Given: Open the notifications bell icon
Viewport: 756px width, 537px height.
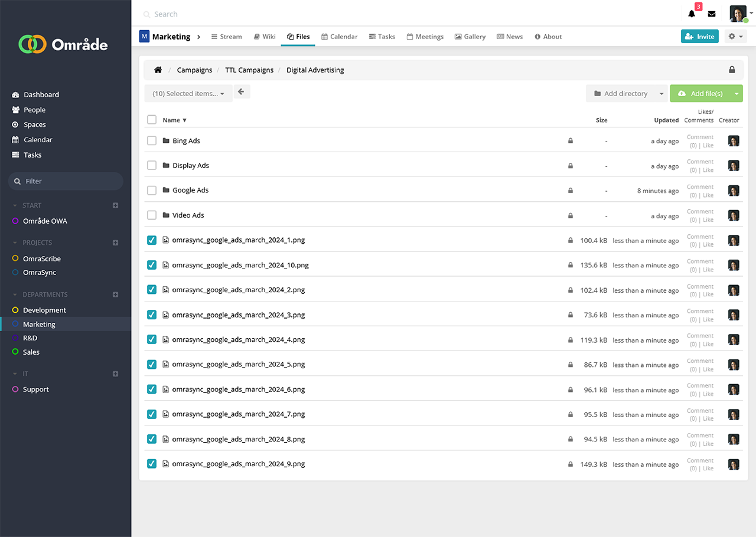Looking at the screenshot, I should click(x=692, y=14).
